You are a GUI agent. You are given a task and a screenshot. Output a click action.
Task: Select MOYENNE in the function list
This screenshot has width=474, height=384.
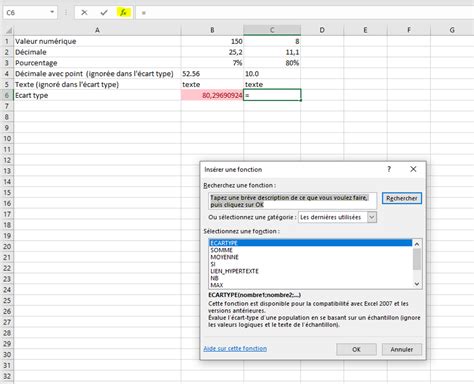click(310, 257)
